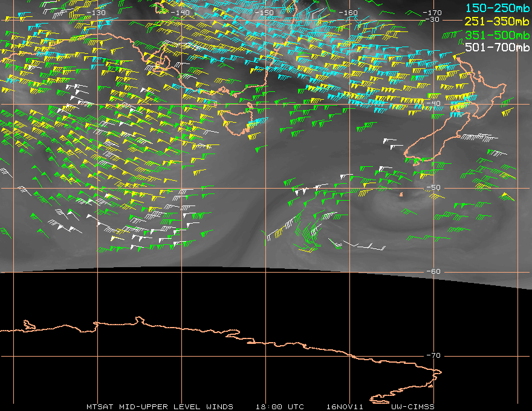Click the green 351-500mb legend entry
This screenshot has height=411, width=532.
click(497, 35)
